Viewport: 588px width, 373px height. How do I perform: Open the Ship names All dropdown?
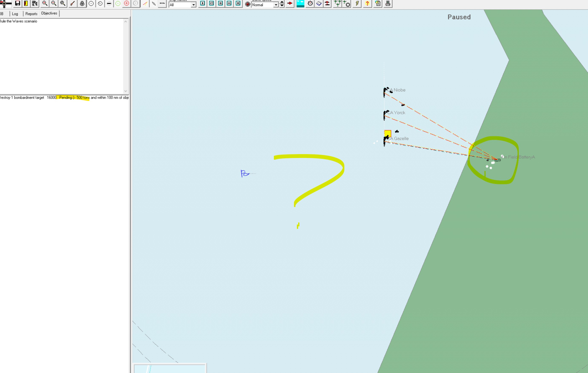[x=183, y=5]
